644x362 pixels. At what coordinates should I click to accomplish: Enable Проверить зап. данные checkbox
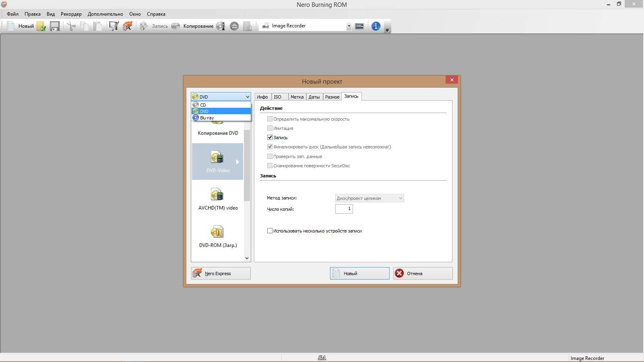click(x=270, y=156)
